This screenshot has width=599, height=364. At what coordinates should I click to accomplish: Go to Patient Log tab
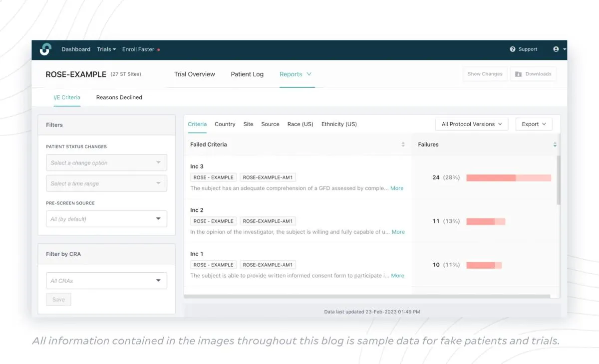coord(247,74)
